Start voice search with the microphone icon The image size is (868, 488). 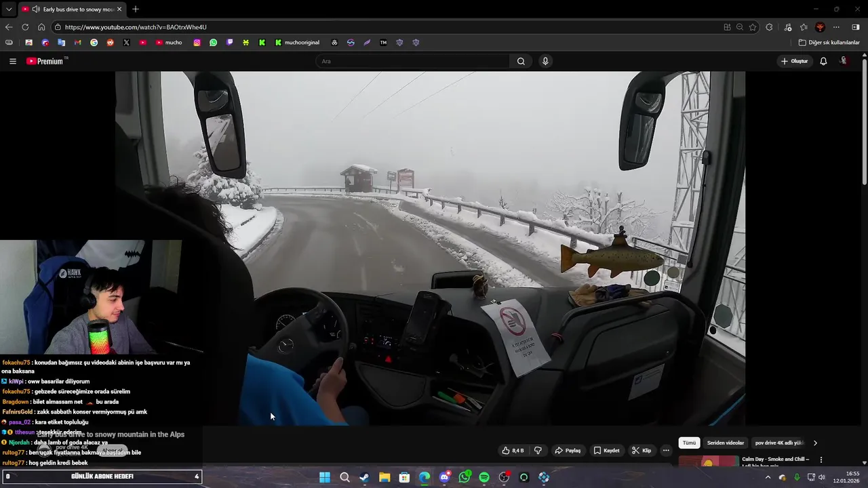545,61
